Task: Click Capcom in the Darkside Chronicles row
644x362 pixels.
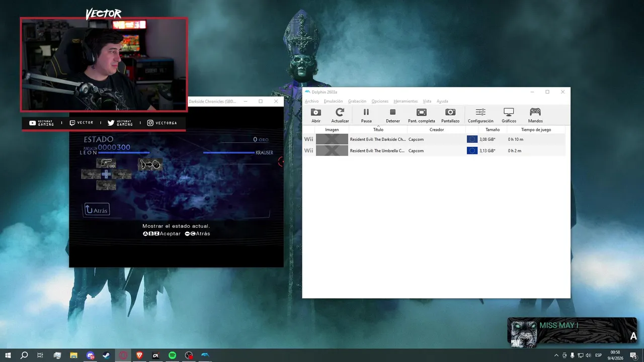Action: click(x=416, y=139)
